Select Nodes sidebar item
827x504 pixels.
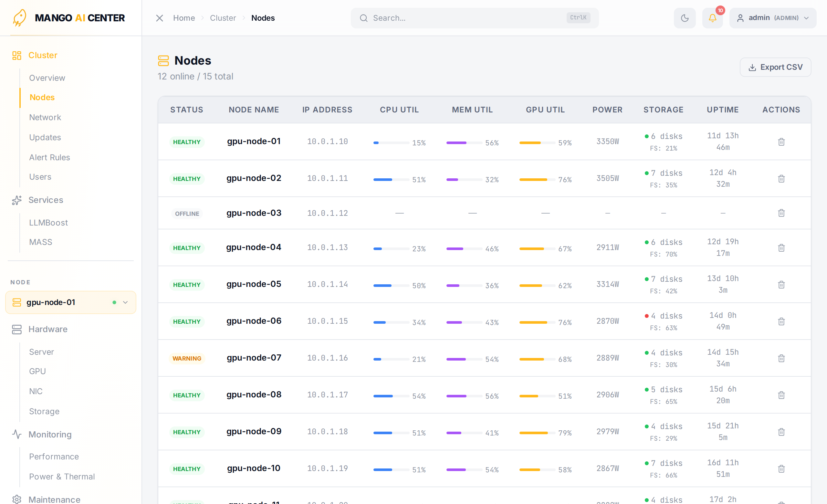point(42,97)
